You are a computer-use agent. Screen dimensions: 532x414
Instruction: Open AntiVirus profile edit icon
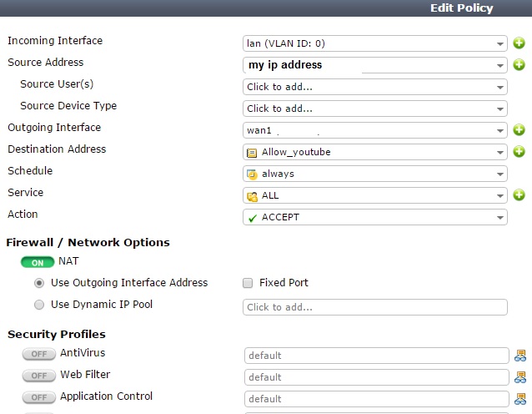[520, 355]
